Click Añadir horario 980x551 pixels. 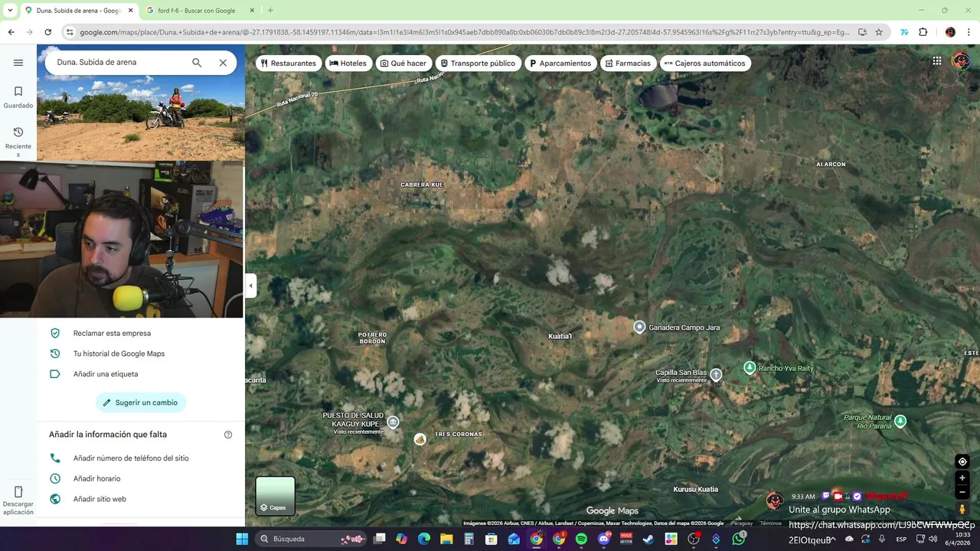tap(96, 479)
